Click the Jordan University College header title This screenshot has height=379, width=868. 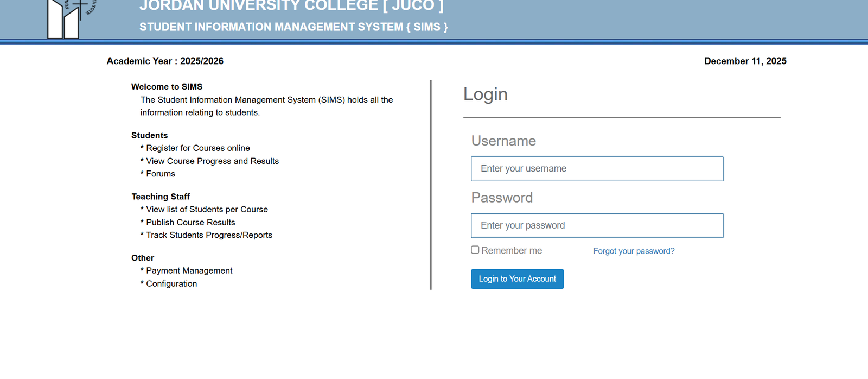[x=291, y=6]
